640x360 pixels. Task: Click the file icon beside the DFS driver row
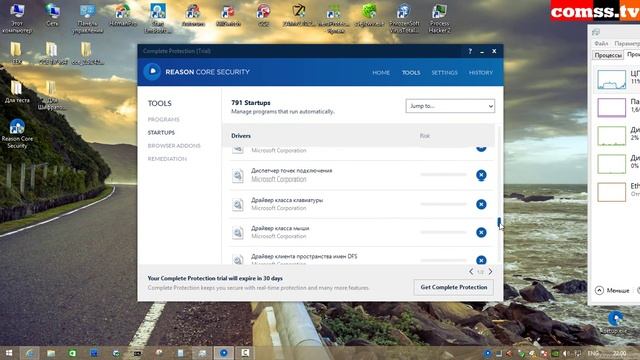click(x=238, y=259)
